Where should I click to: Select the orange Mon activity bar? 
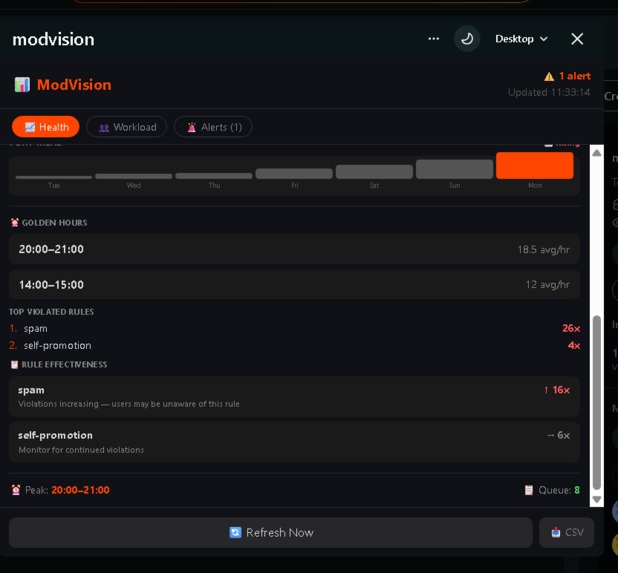pos(535,166)
